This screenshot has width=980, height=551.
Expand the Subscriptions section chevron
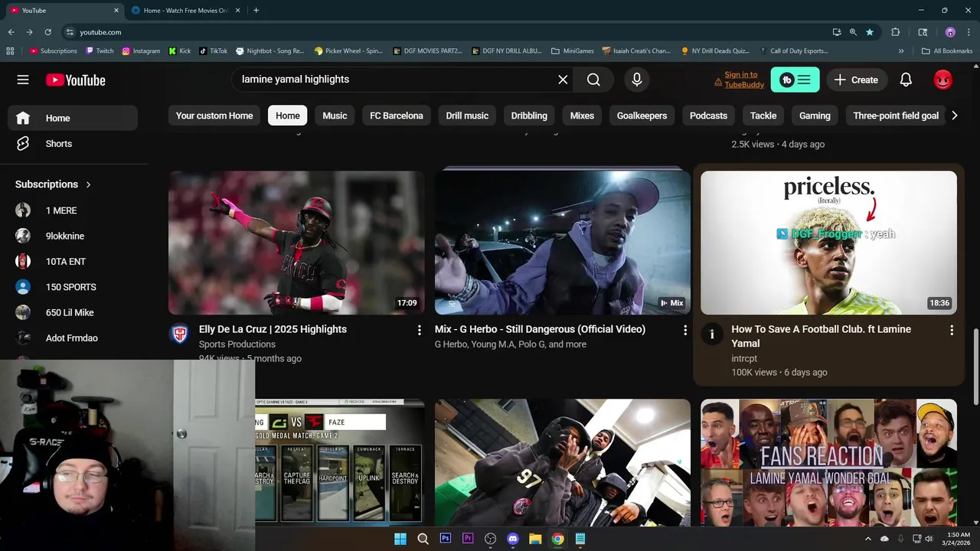tap(88, 184)
